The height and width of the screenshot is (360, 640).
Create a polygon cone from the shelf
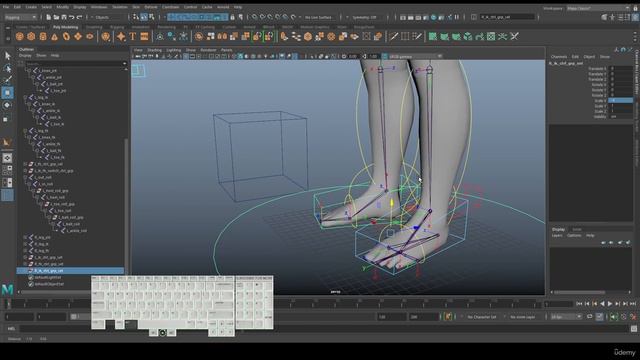tap(54, 37)
